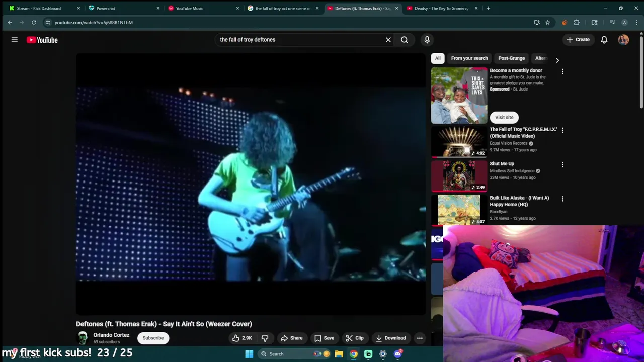Open more actions under the video
644x362 pixels.
(420, 338)
